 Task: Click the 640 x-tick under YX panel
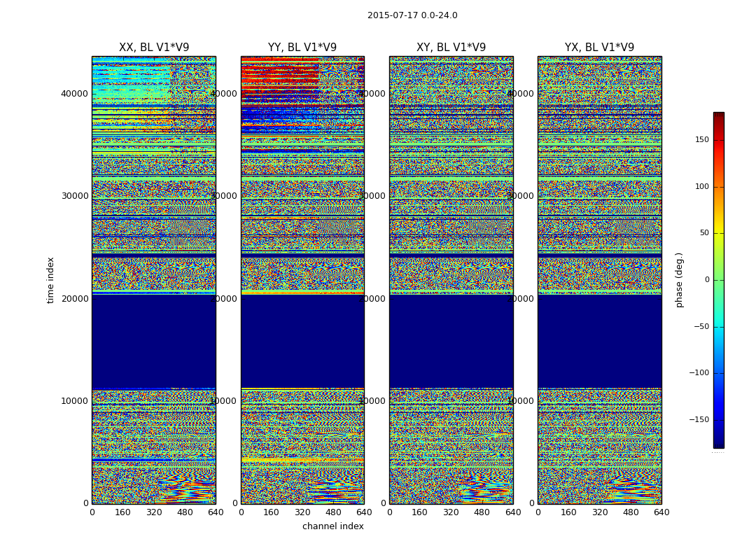(661, 512)
